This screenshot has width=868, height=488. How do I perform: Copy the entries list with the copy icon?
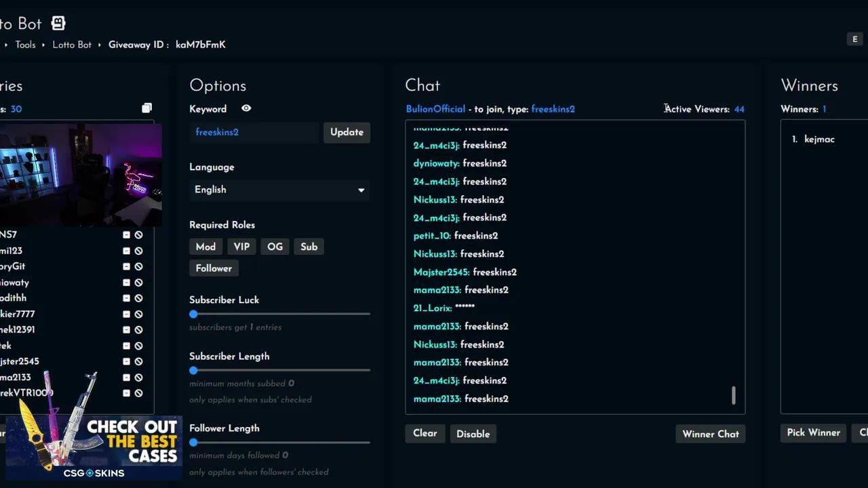(x=146, y=108)
